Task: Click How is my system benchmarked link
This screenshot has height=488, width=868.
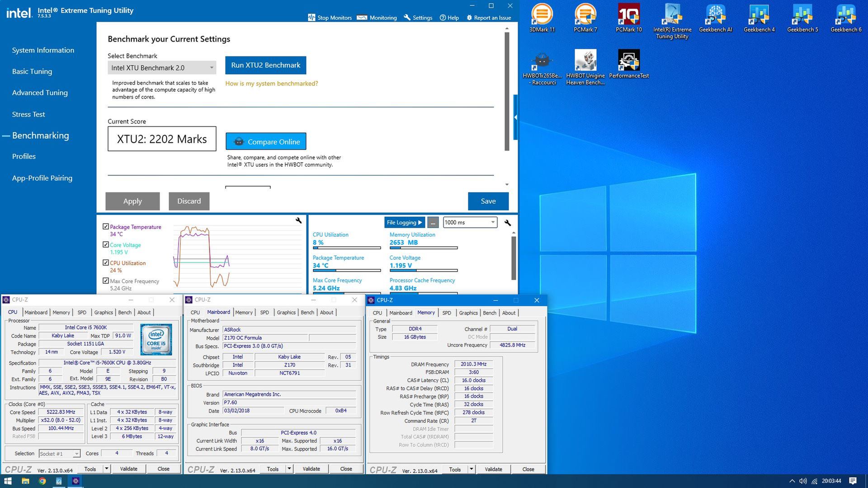Action: tap(272, 84)
